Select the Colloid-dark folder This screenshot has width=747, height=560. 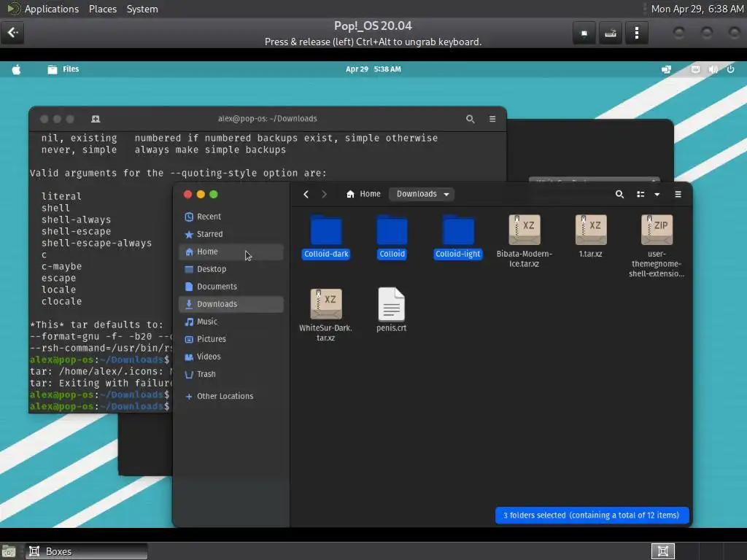point(326,236)
